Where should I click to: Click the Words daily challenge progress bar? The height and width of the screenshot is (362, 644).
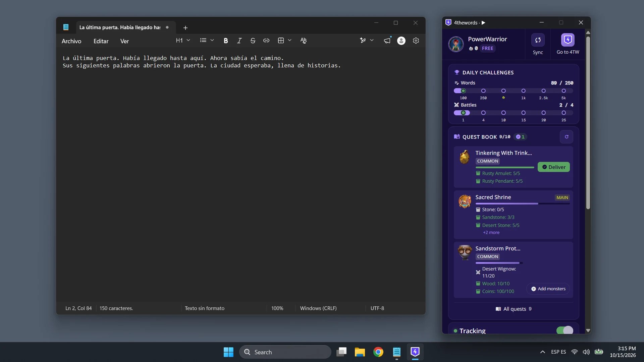pyautogui.click(x=513, y=91)
